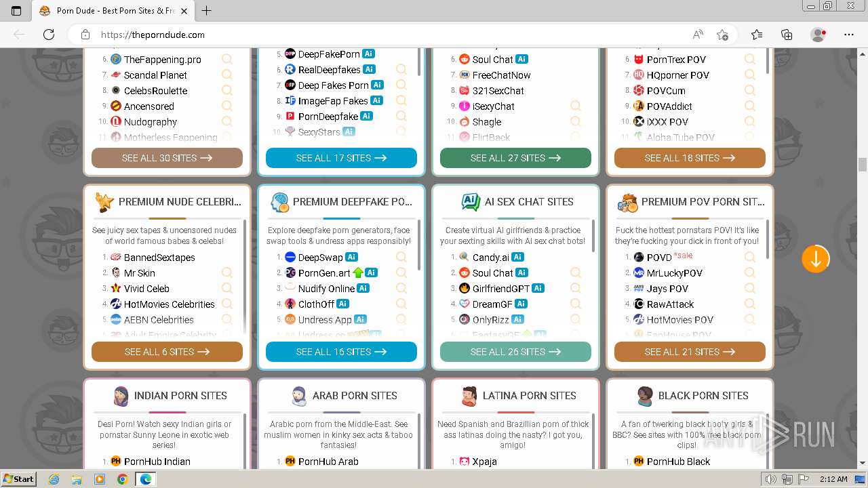Open the BLACK PORN SITES heading
The width and height of the screenshot is (868, 488).
tap(703, 396)
